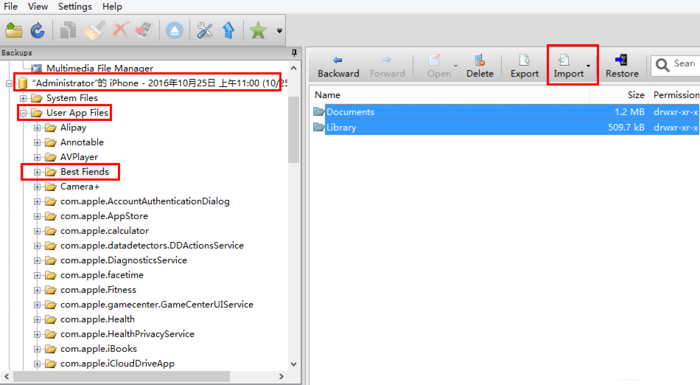Viewport: 700px width, 385px height.
Task: Sort files by the Size column header
Action: click(636, 95)
